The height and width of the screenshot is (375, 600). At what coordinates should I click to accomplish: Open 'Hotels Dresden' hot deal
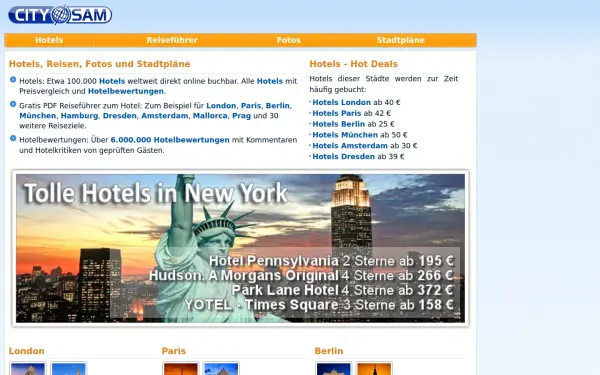pos(344,157)
